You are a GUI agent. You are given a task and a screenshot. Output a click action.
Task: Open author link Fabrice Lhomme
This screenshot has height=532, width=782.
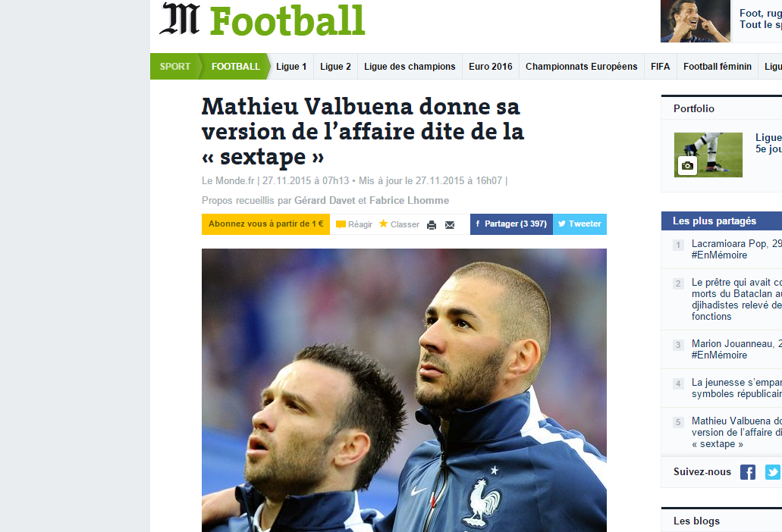coord(409,200)
